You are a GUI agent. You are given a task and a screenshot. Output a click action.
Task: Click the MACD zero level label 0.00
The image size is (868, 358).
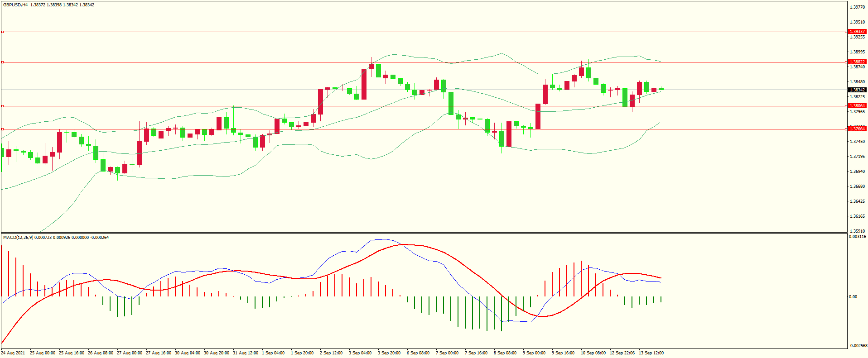(x=853, y=297)
